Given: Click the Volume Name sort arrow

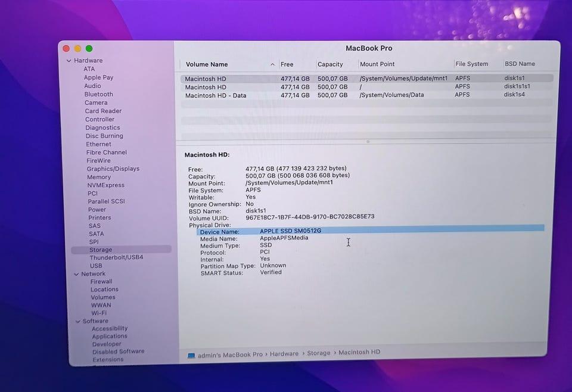Looking at the screenshot, I should 272,64.
